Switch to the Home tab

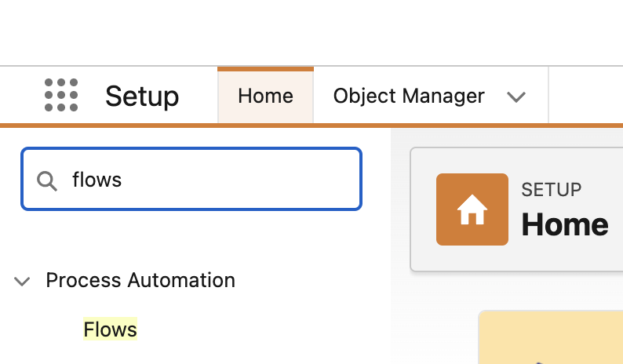[265, 96]
